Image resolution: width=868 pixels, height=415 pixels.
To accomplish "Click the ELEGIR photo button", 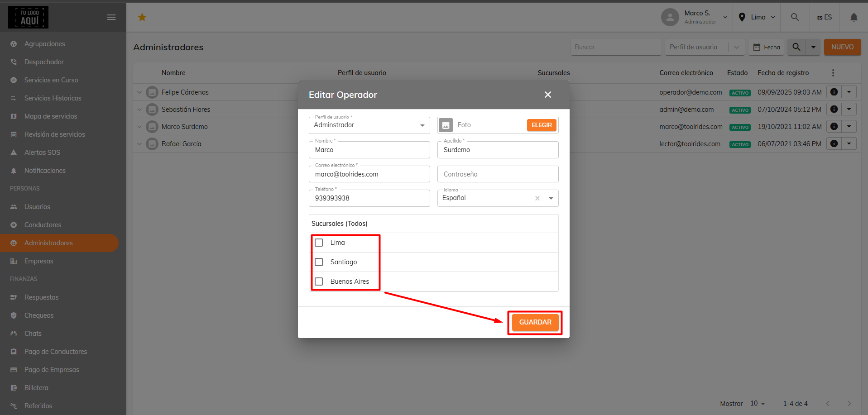I will [x=542, y=125].
